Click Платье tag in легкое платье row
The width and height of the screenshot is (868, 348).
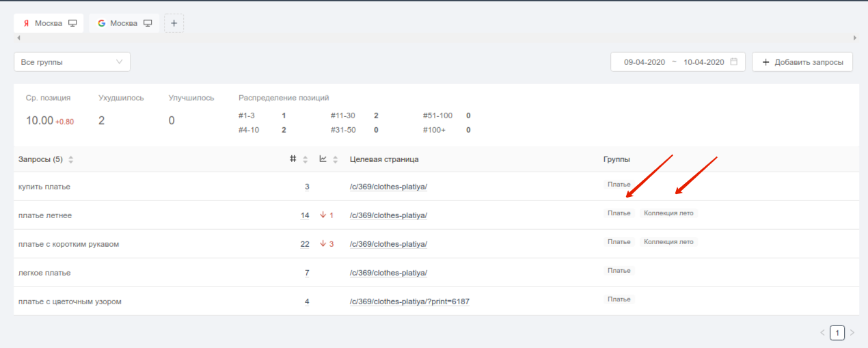point(619,271)
